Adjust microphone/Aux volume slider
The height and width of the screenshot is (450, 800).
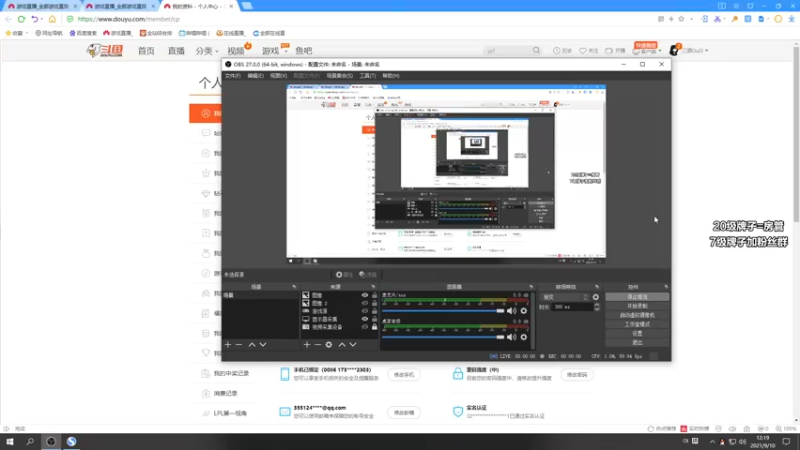coord(443,311)
